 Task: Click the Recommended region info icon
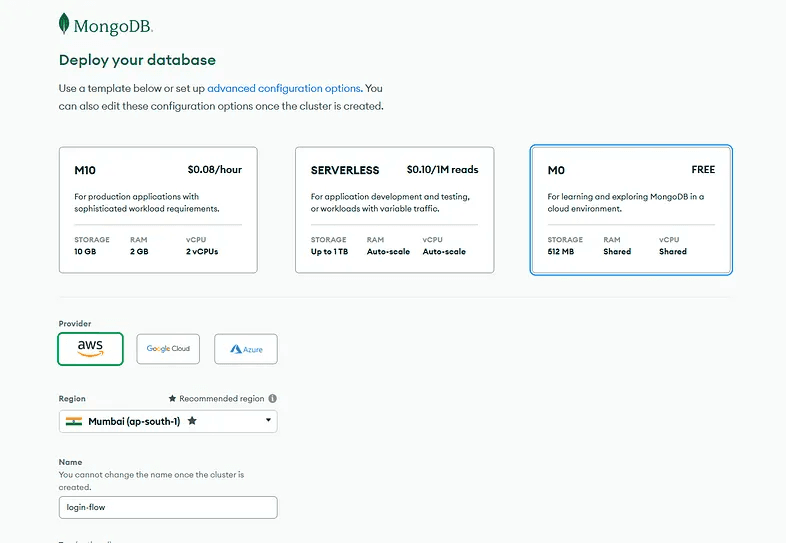click(x=273, y=398)
